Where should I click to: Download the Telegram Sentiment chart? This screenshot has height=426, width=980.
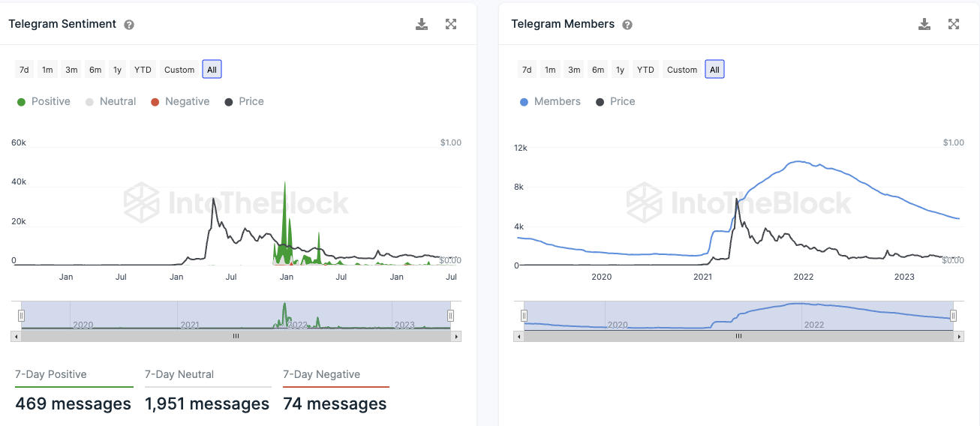(422, 24)
